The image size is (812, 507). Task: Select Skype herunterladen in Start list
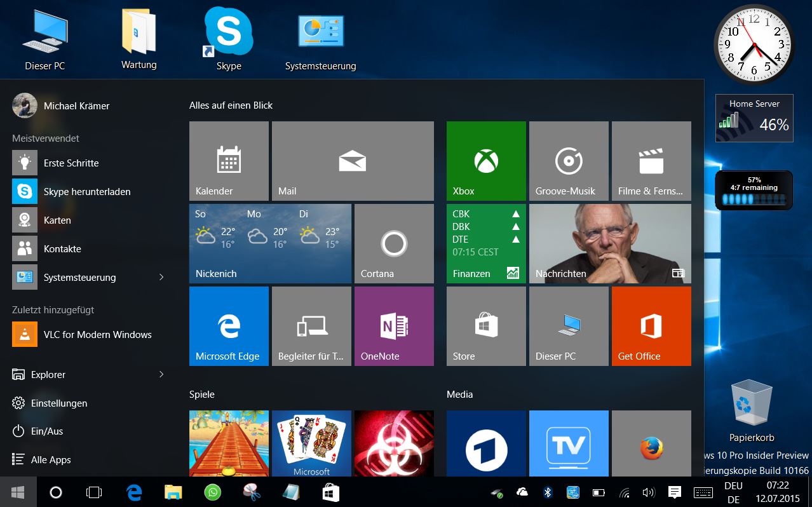(x=89, y=191)
